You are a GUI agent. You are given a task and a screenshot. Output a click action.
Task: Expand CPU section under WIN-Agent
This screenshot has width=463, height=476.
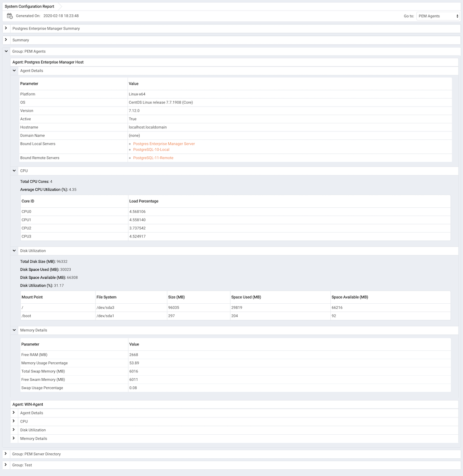pyautogui.click(x=13, y=421)
